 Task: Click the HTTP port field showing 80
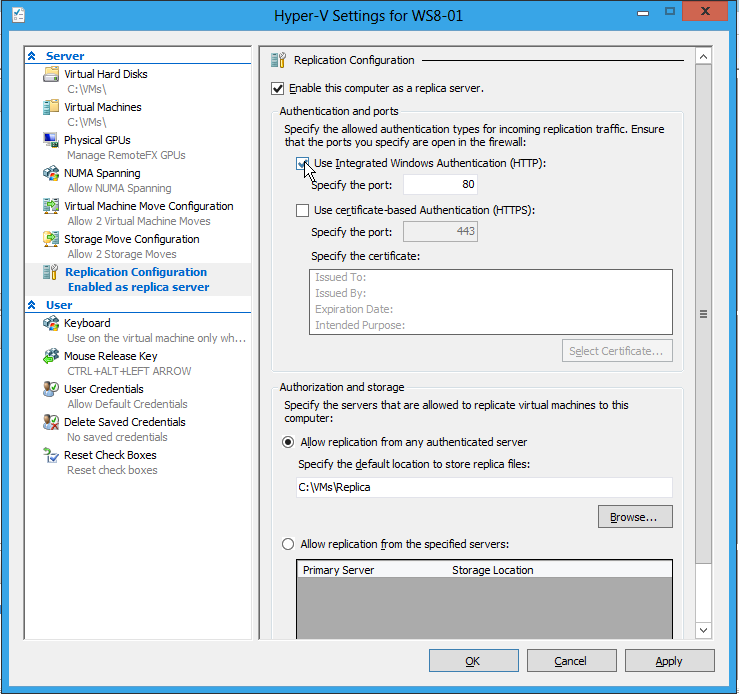coord(440,184)
